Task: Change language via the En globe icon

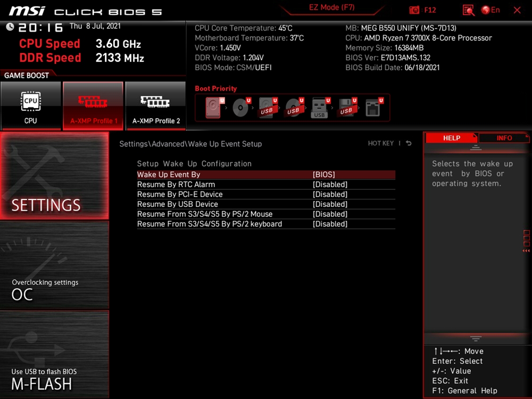Action: click(491, 10)
